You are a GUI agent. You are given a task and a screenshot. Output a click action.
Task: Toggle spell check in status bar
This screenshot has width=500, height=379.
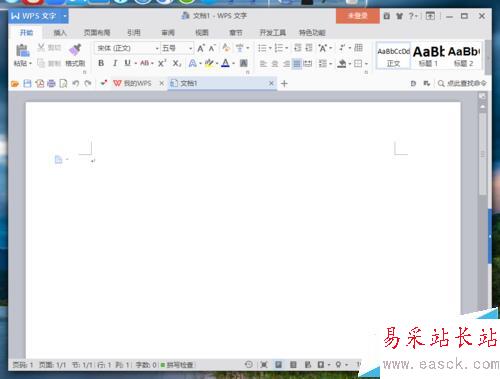[x=177, y=365]
